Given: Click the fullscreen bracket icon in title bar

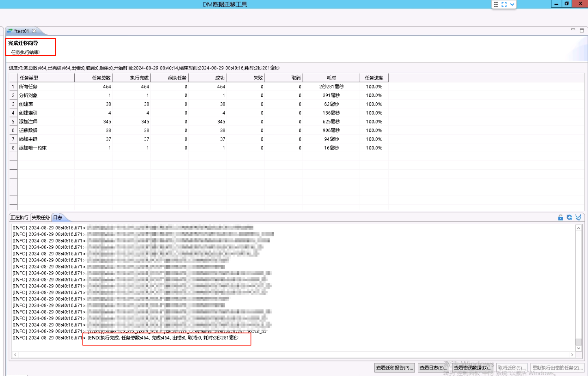Looking at the screenshot, I should pyautogui.click(x=504, y=4).
